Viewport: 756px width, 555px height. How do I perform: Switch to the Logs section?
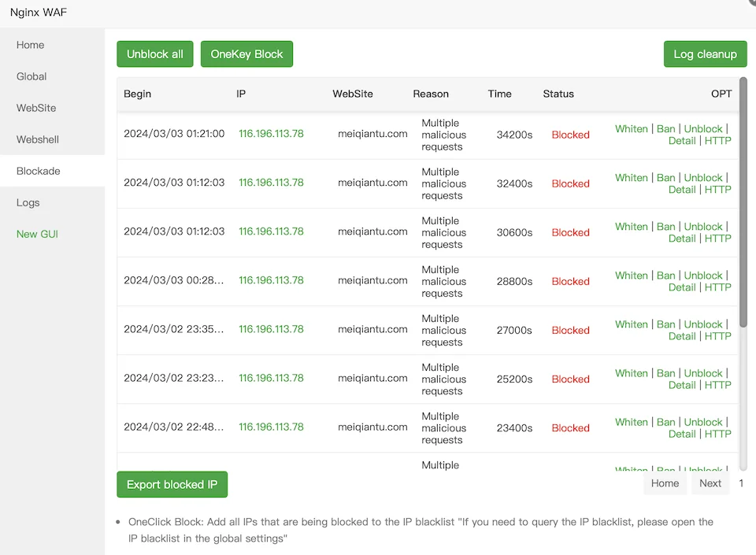(28, 202)
